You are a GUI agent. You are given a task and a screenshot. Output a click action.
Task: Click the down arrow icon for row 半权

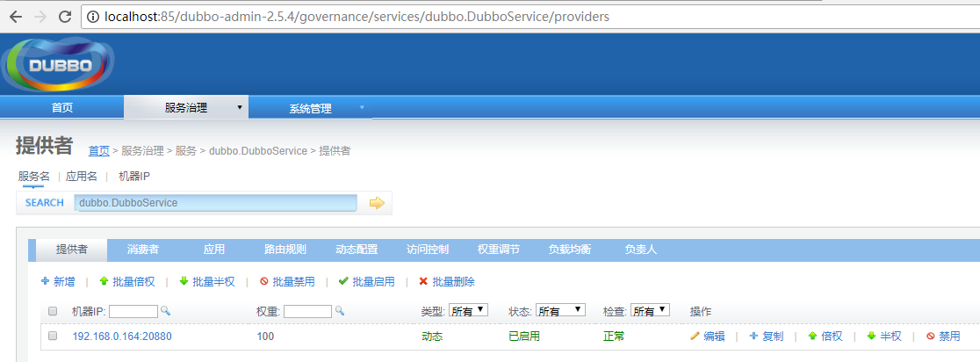coord(871,336)
